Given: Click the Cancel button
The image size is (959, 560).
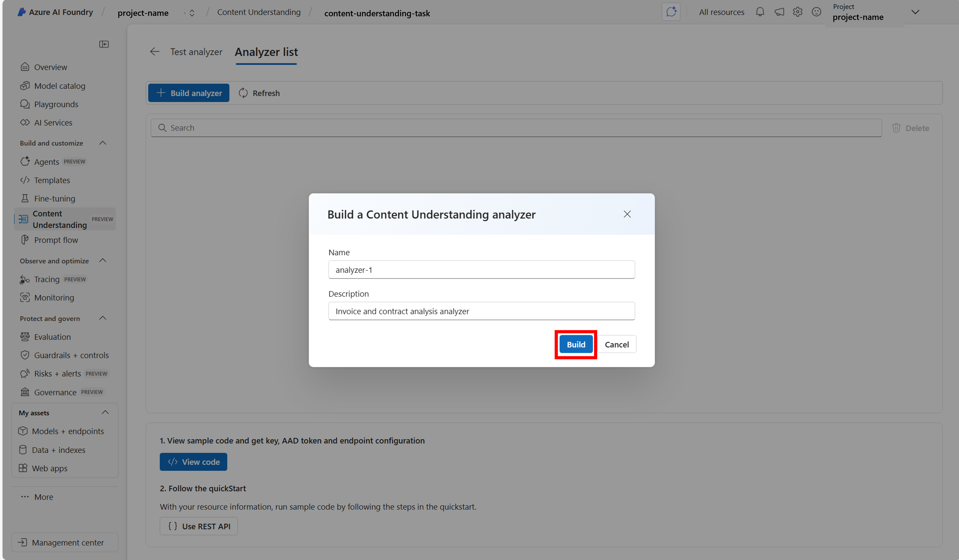Looking at the screenshot, I should click(616, 344).
